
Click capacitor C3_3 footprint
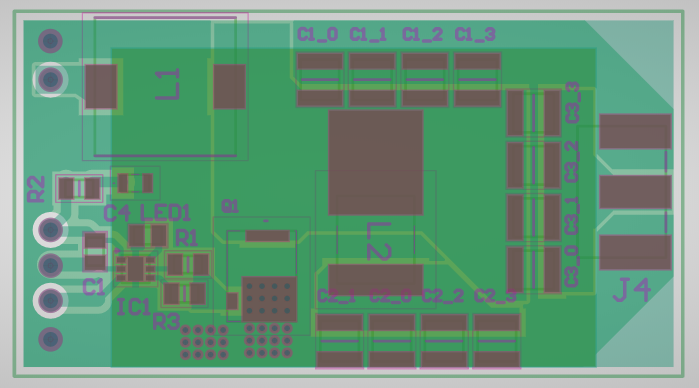pyautogui.click(x=534, y=112)
